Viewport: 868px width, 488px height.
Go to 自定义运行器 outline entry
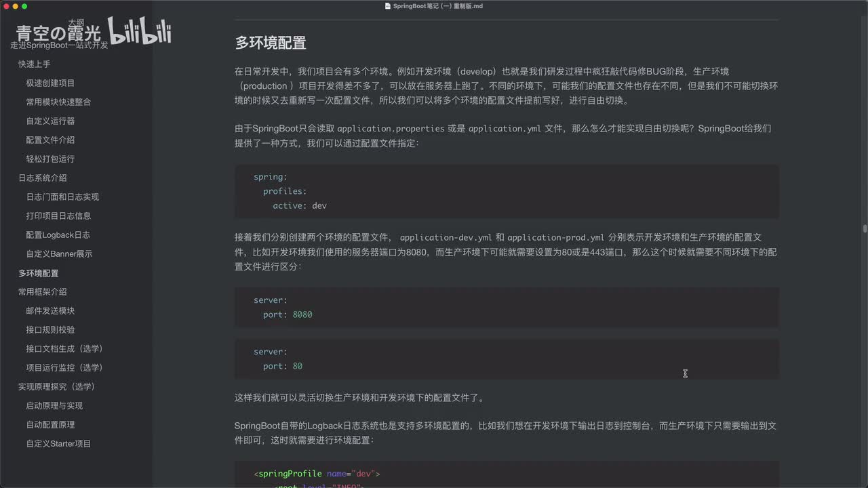point(50,121)
